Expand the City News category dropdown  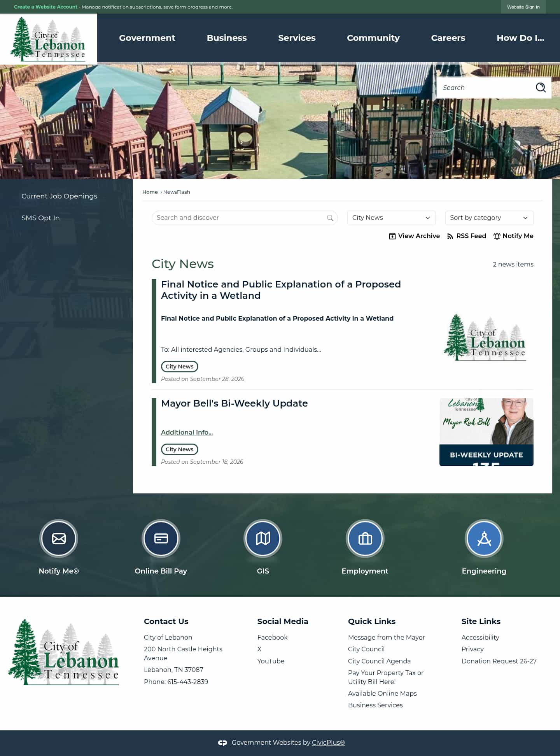click(x=391, y=218)
